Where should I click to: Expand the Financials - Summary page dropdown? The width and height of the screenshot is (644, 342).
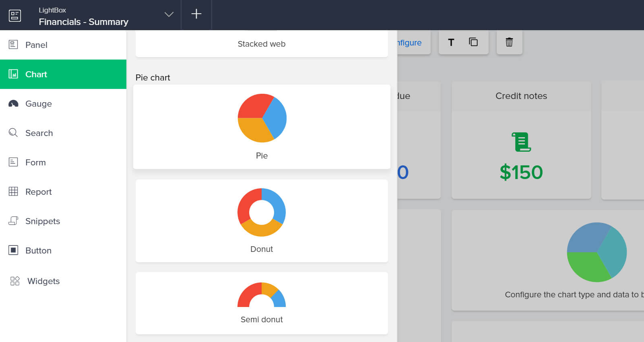(169, 14)
